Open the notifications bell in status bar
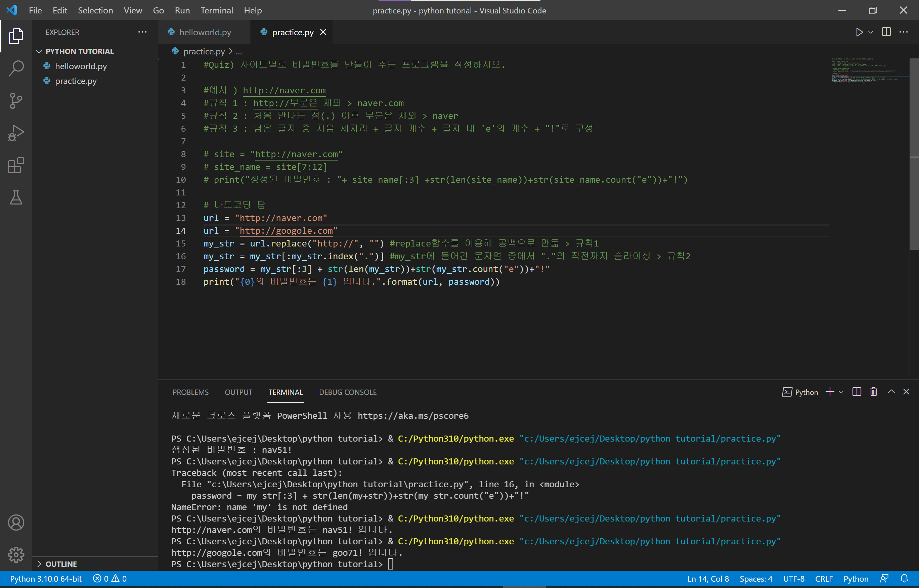Screen dimensions: 919x588 click(x=904, y=579)
